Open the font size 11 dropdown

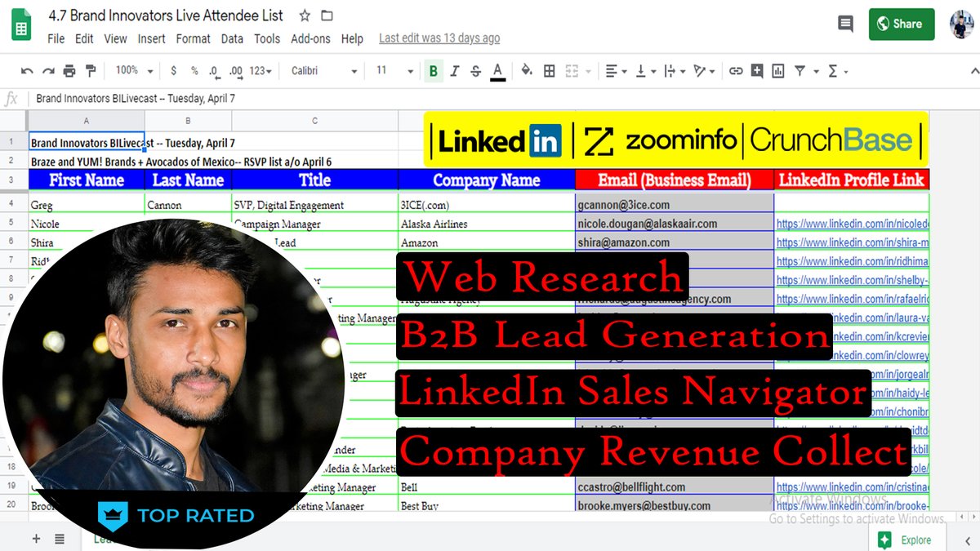point(394,71)
